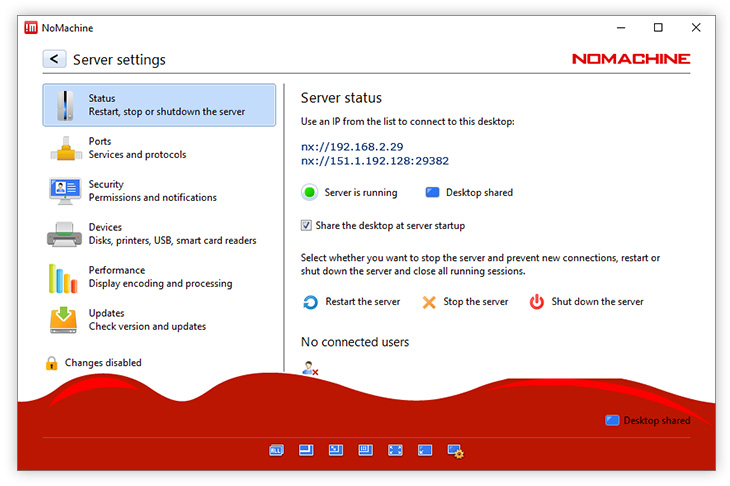The height and width of the screenshot is (486, 730).
Task: Click the green Server is running indicator
Action: [309, 193]
